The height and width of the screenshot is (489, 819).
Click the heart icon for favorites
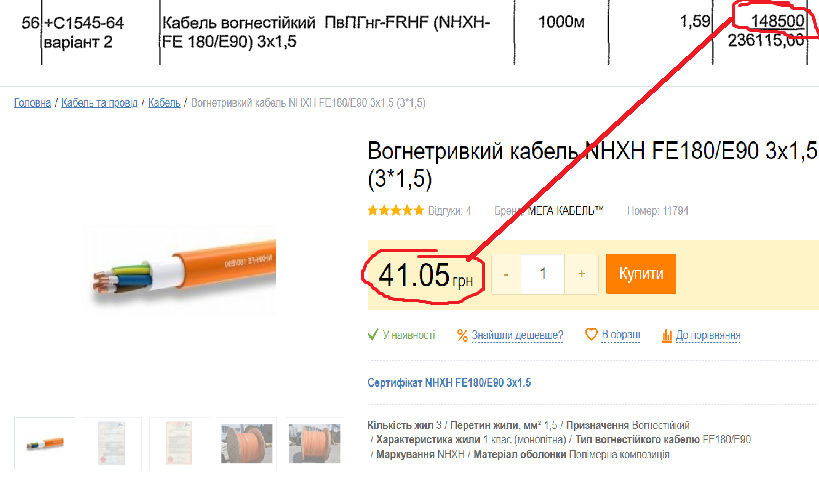pos(591,334)
